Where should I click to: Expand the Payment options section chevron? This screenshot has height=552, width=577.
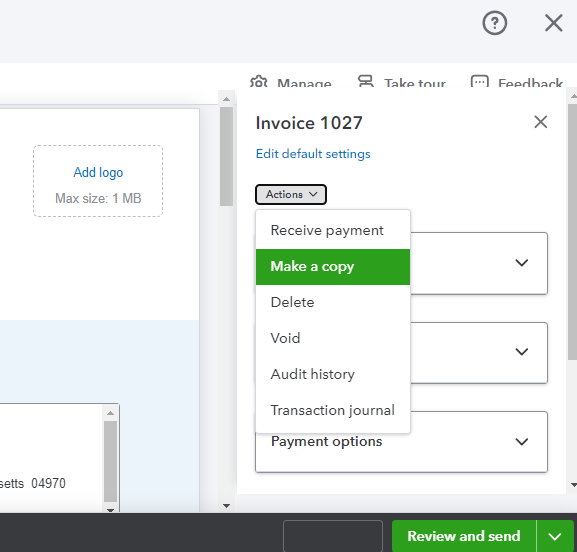(521, 442)
